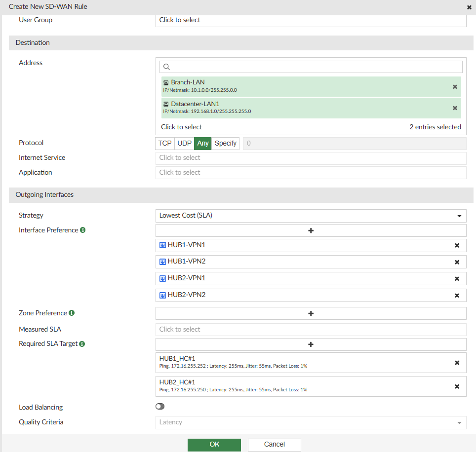This screenshot has width=476, height=452.
Task: Click Interface Preference info icon
Action: (x=82, y=230)
